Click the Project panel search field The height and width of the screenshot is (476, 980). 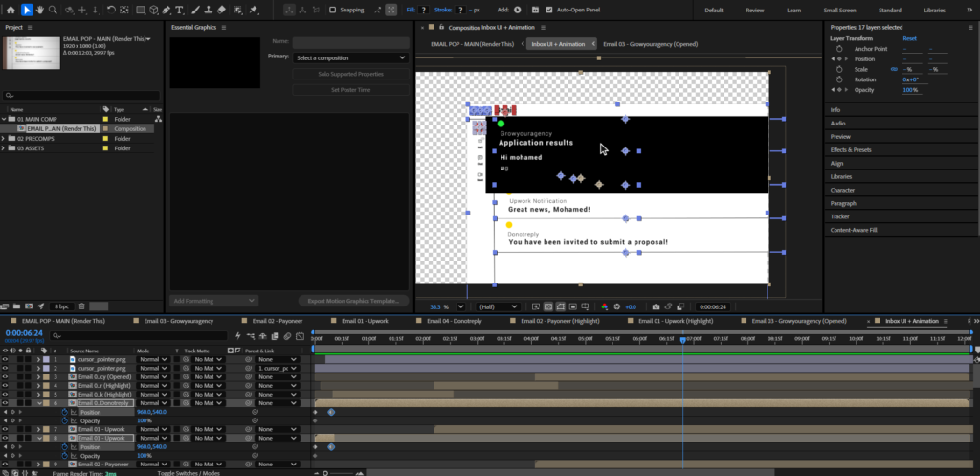[81, 96]
